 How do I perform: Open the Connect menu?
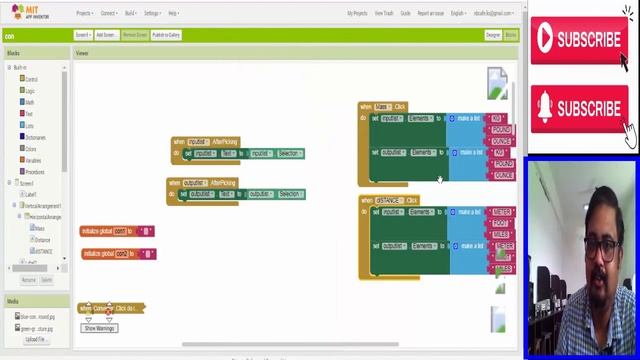pyautogui.click(x=109, y=13)
